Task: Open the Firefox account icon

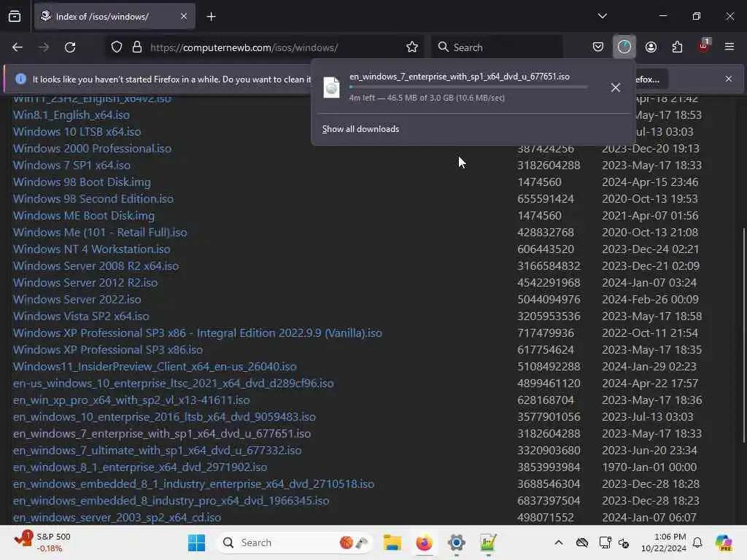Action: [x=651, y=47]
